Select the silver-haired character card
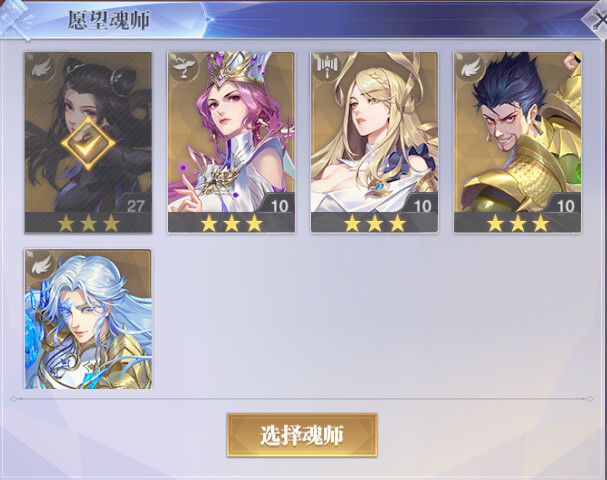607x480 pixels. 88,319
